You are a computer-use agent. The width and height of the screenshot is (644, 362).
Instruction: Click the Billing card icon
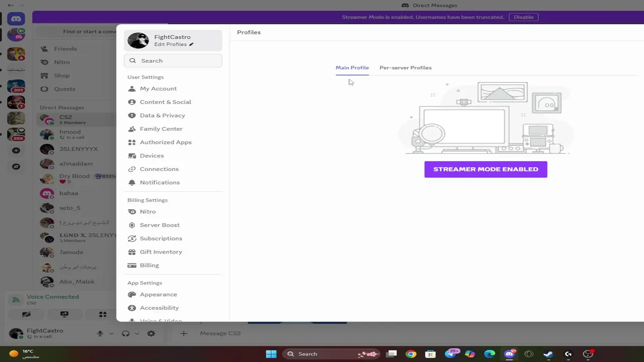132,265
